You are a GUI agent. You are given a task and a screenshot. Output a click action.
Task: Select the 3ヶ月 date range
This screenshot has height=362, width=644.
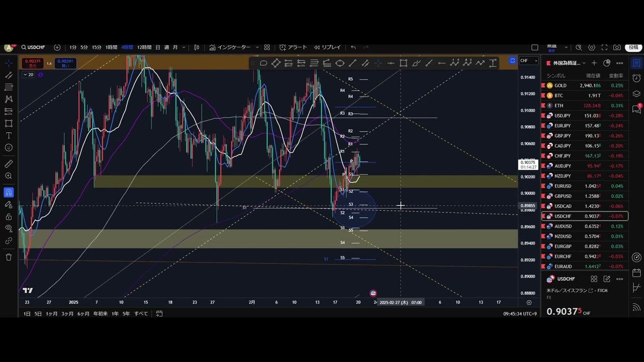pos(67,314)
